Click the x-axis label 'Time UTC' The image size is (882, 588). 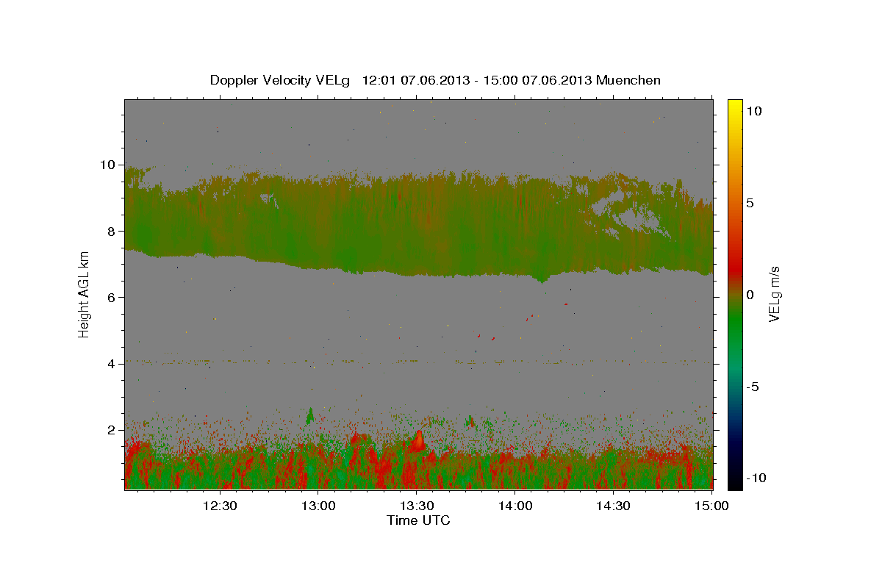(x=418, y=520)
